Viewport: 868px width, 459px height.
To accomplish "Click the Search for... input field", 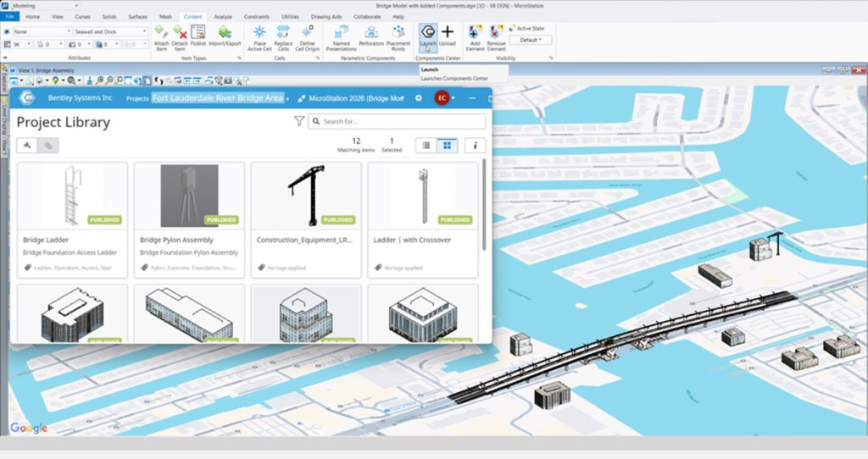I will (x=398, y=122).
